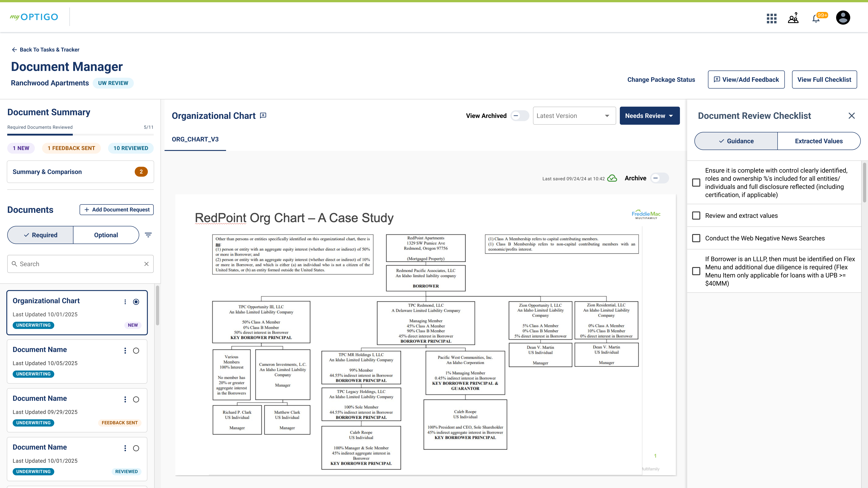Select the radio button on the REVIEWED card

click(x=136, y=448)
